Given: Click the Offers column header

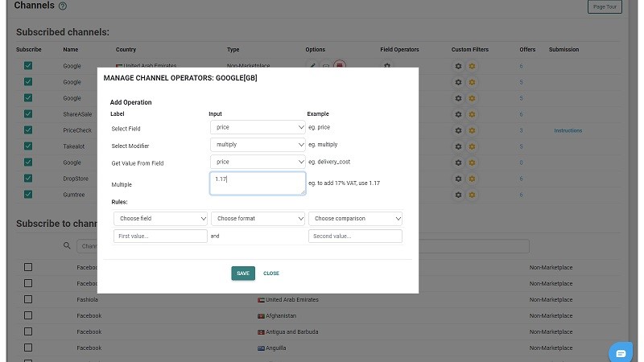Looking at the screenshot, I should point(527,50).
